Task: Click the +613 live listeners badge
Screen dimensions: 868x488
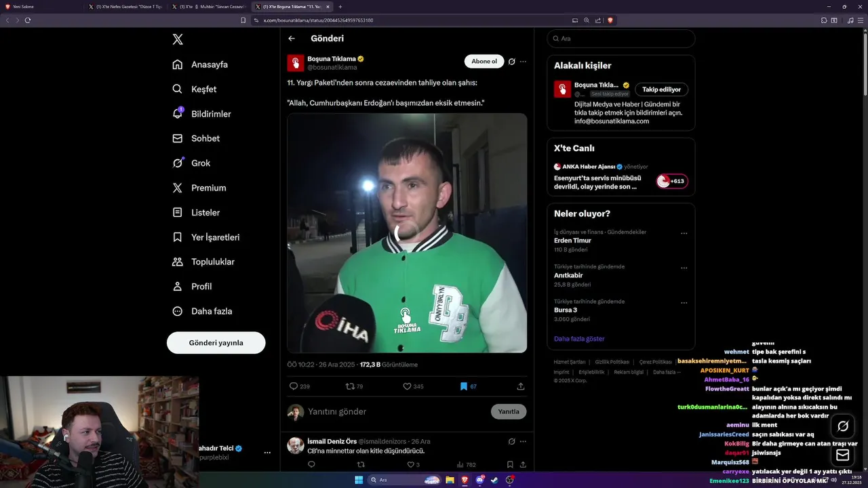Action: (x=672, y=181)
